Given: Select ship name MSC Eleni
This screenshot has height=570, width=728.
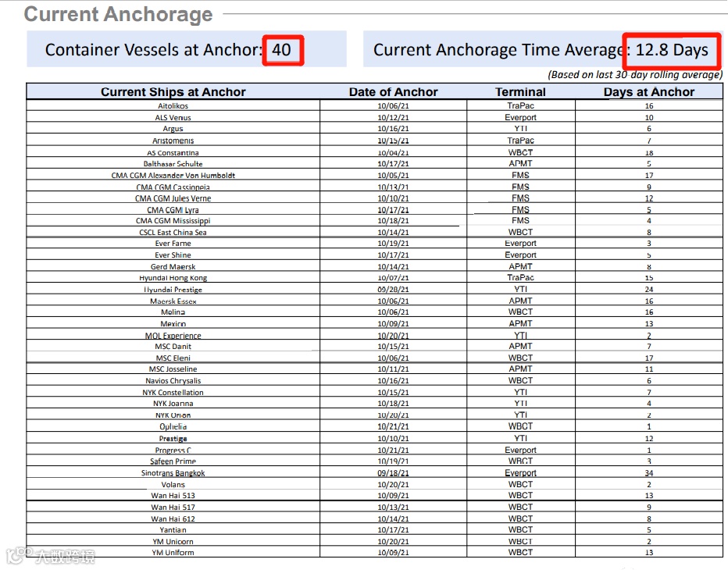Looking at the screenshot, I should [173, 358].
